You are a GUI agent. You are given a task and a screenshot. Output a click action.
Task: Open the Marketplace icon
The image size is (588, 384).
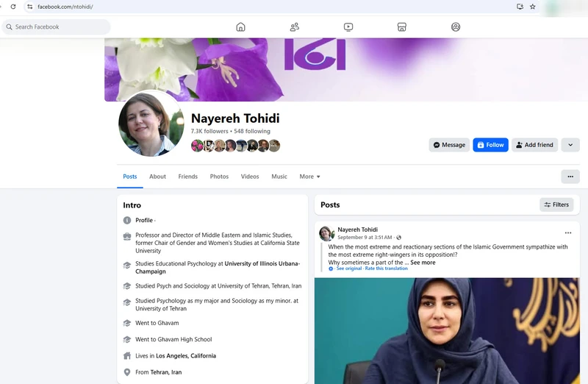tap(402, 27)
